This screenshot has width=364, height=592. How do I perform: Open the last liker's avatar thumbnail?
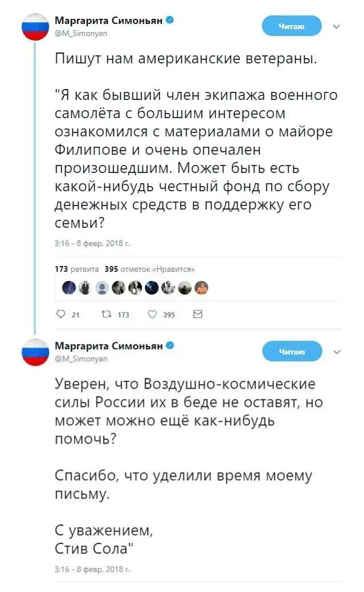201,288
